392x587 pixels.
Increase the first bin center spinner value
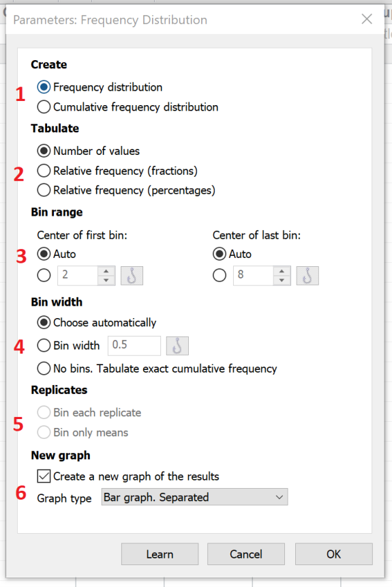(x=106, y=272)
